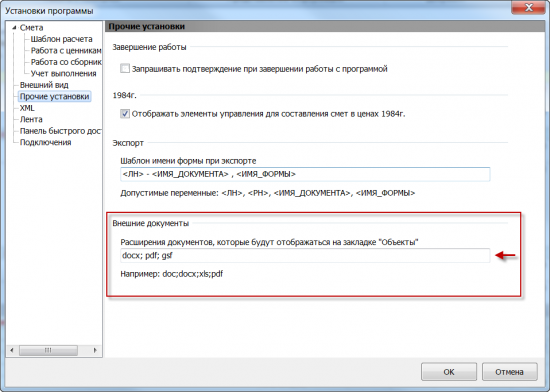The width and height of the screenshot is (550, 392).
Task: Click the document extensions input field
Action: tap(305, 256)
